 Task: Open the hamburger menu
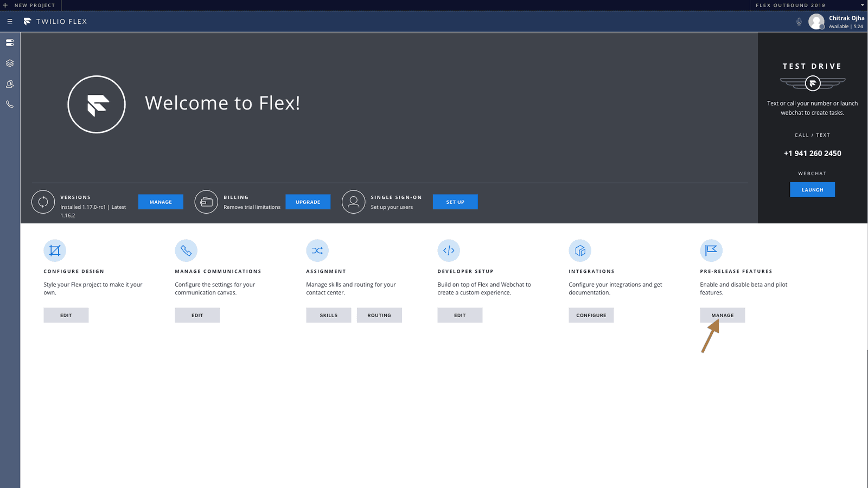(x=9, y=22)
